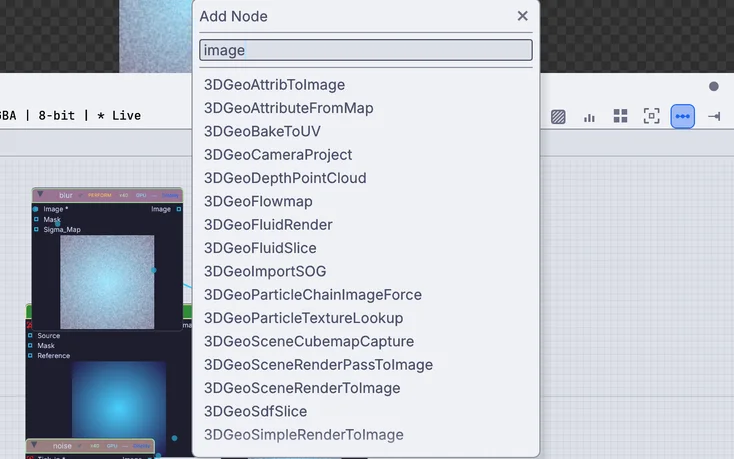The width and height of the screenshot is (734, 459).
Task: Close the Add Node dialog
Action: pos(522,16)
